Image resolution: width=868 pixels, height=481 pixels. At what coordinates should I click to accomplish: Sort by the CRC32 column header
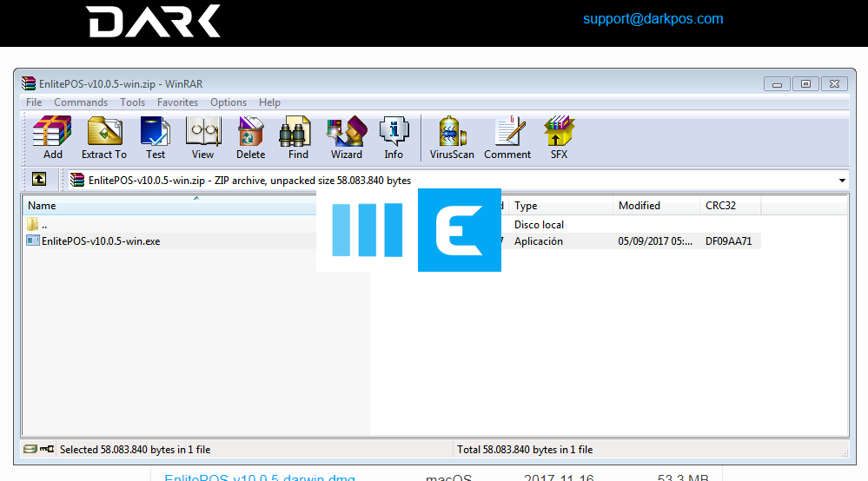(731, 206)
